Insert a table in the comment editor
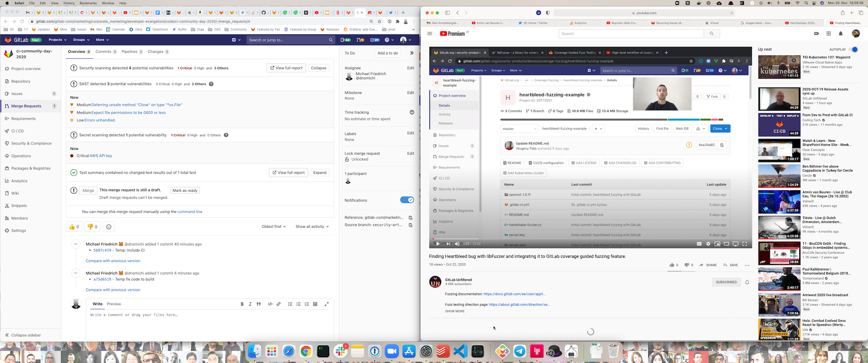Screen dimensions: 868x363 pyautogui.click(x=315, y=304)
